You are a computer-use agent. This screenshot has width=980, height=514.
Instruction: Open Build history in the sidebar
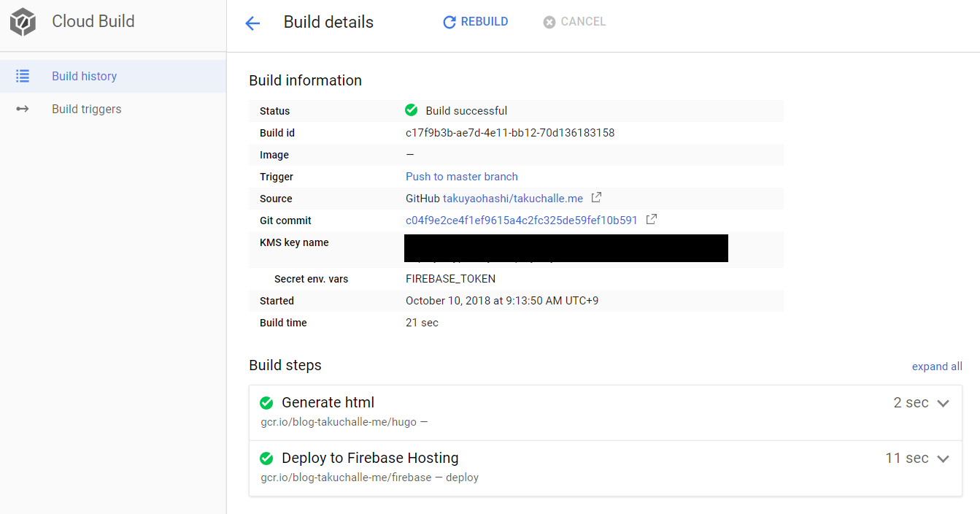point(112,76)
